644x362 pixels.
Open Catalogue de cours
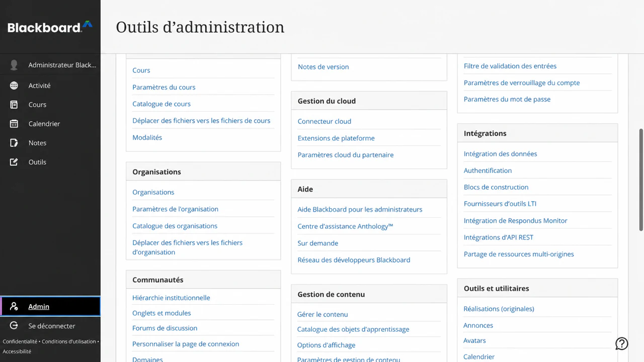162,104
